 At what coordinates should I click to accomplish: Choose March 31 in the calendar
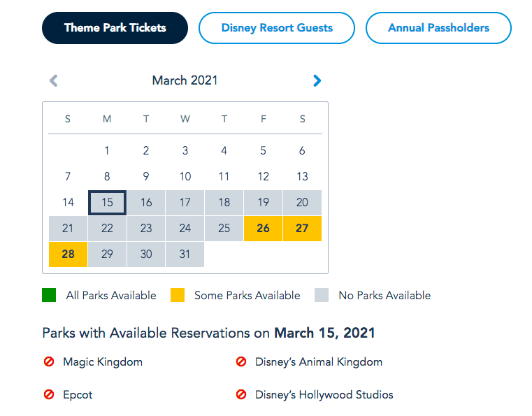click(x=185, y=254)
